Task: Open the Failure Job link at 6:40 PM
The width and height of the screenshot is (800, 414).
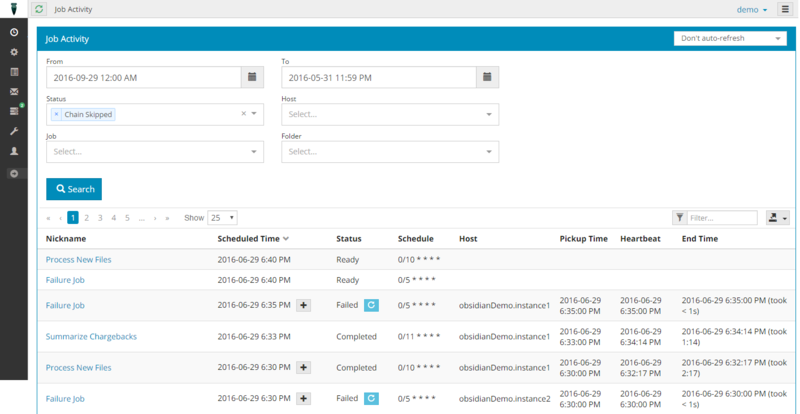Action: pos(65,280)
